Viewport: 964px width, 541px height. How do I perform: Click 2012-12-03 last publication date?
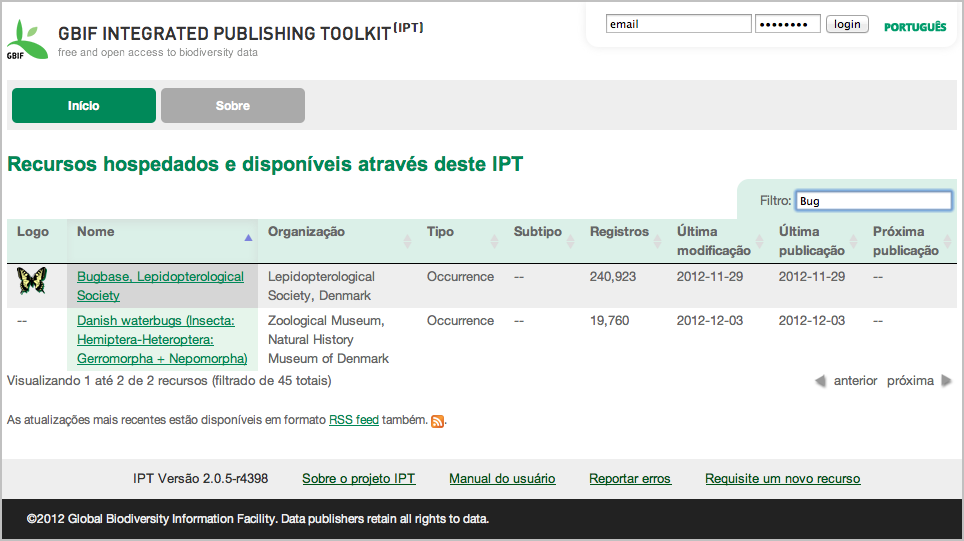click(812, 320)
